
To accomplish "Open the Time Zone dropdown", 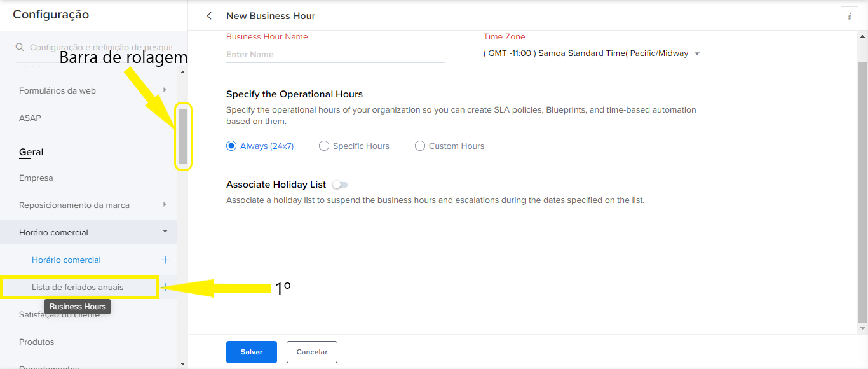I will click(x=593, y=53).
